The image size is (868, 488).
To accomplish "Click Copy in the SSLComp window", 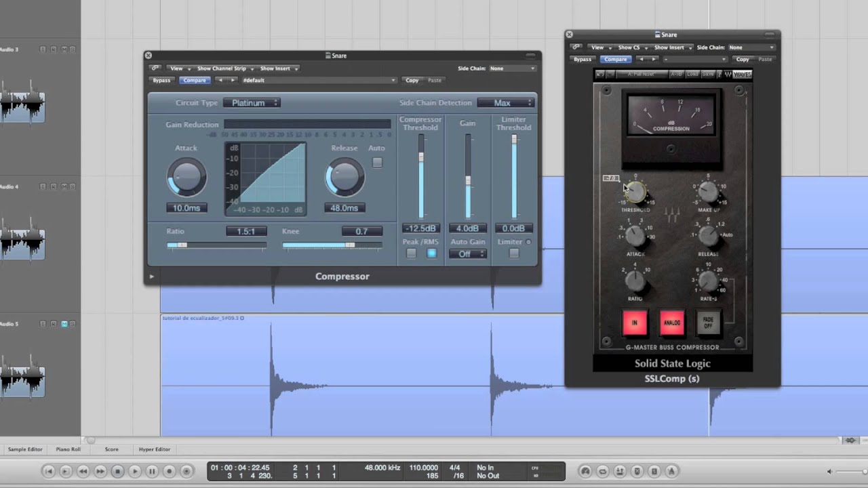I will click(743, 59).
